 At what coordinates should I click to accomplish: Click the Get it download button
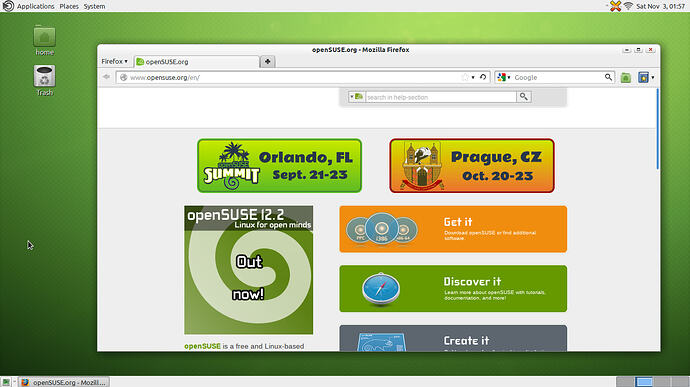[x=453, y=229]
